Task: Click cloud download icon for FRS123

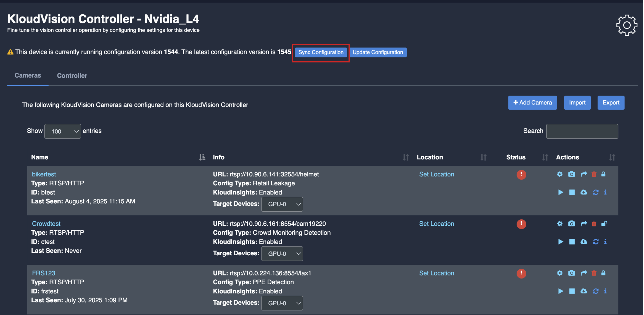Action: point(584,291)
